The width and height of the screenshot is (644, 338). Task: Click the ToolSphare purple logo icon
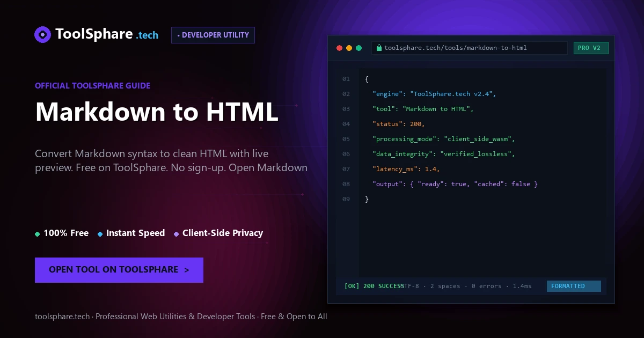[x=42, y=34]
